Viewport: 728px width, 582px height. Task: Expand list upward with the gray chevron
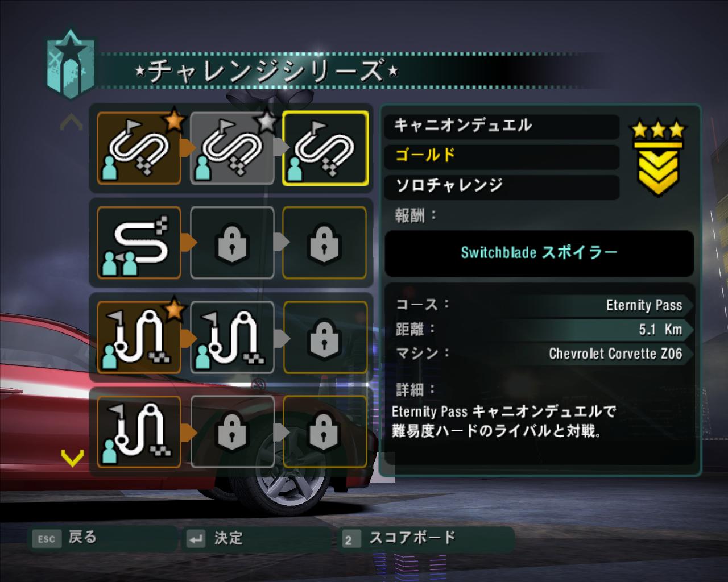pos(72,122)
